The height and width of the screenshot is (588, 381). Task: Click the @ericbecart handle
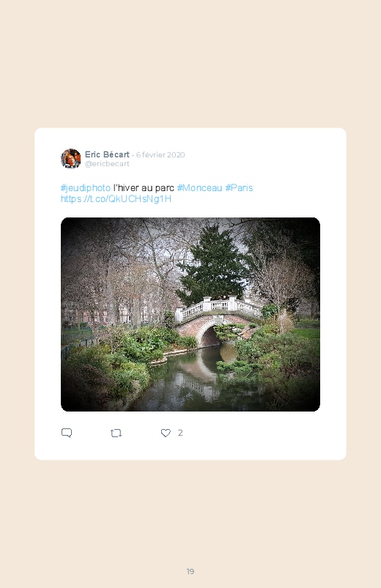[107, 164]
